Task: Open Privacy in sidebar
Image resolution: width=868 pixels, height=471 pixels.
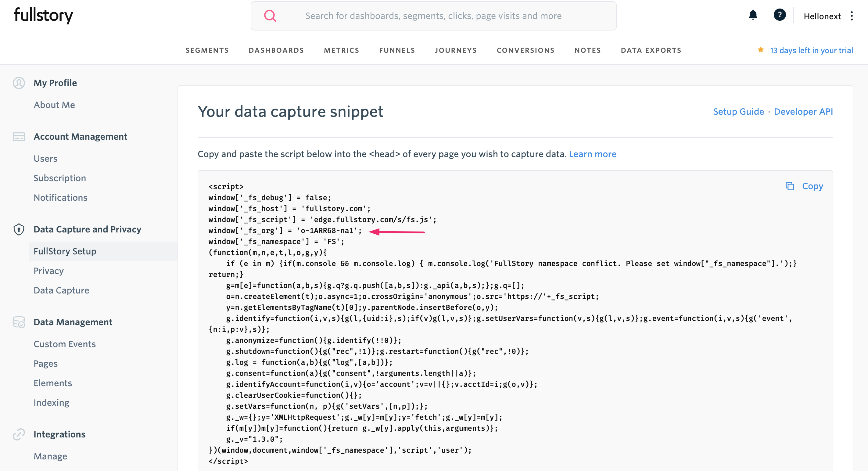Action: click(x=48, y=271)
